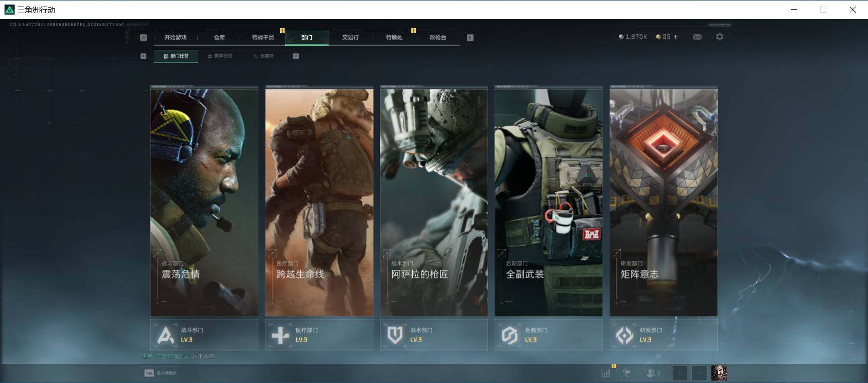Open the friends list icon

(x=653, y=373)
